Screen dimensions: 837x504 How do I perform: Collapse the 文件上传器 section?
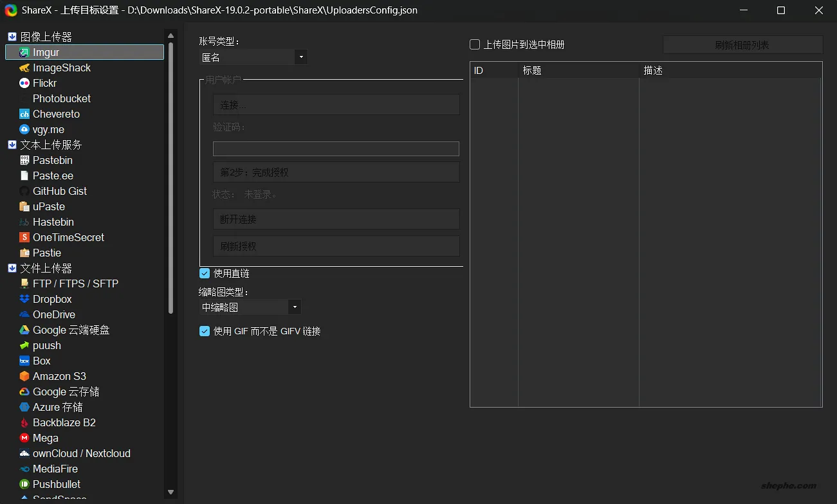point(11,268)
